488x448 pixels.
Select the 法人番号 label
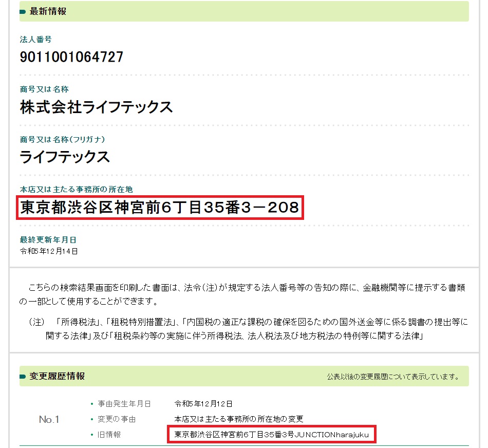click(36, 40)
